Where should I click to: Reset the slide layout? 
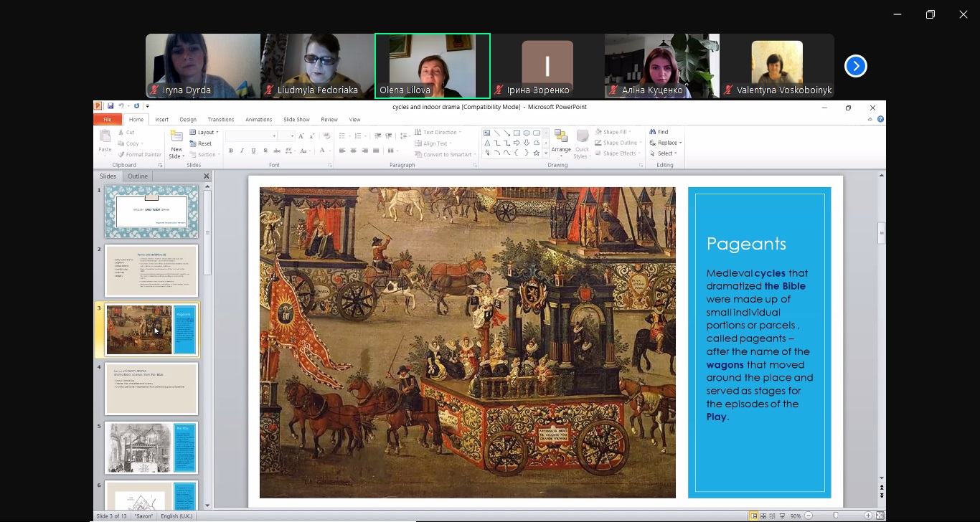click(x=201, y=143)
